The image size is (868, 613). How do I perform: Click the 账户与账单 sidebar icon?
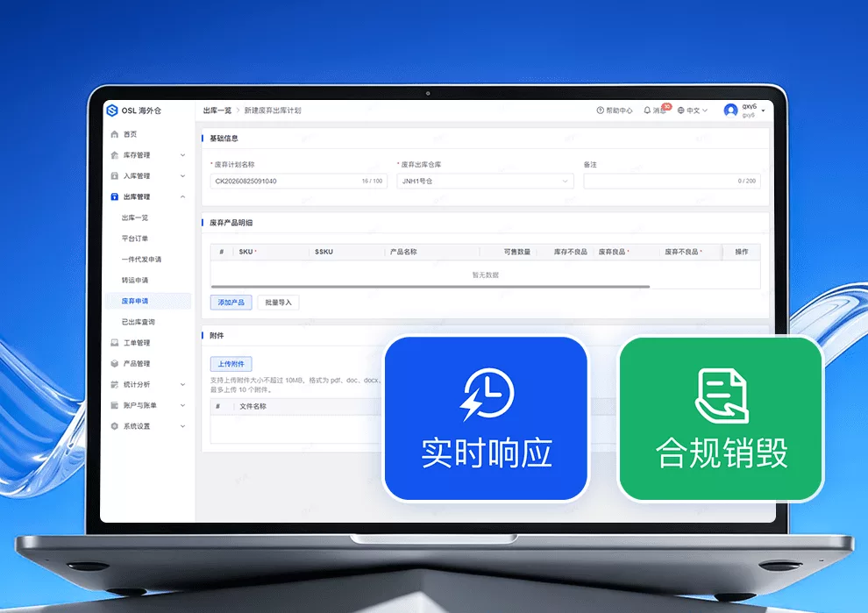click(115, 405)
